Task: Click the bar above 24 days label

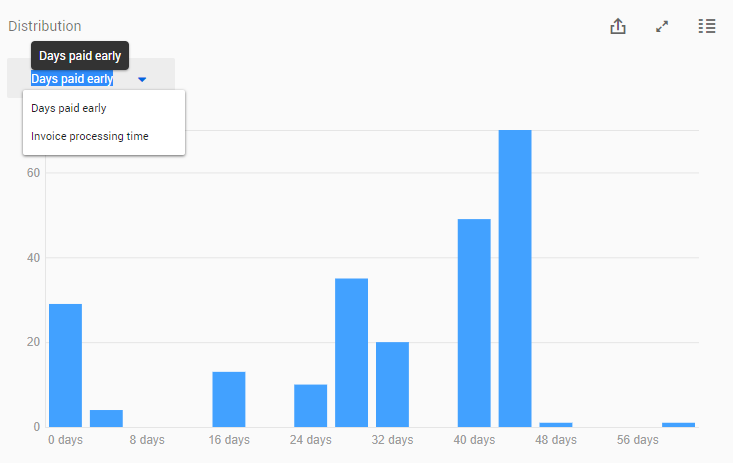Action: (310, 405)
